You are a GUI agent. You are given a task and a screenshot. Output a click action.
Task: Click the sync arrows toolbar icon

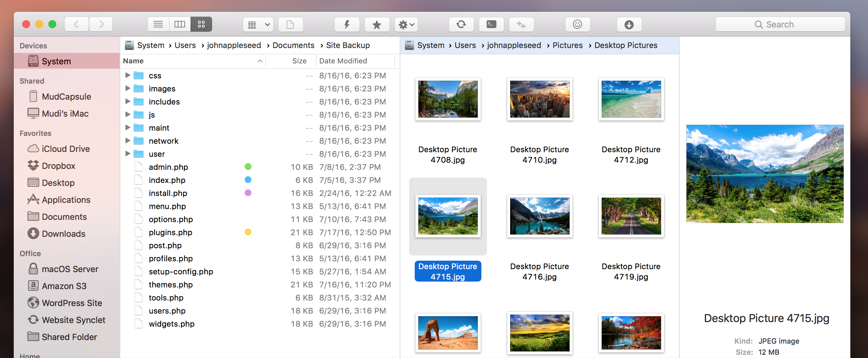point(461,24)
